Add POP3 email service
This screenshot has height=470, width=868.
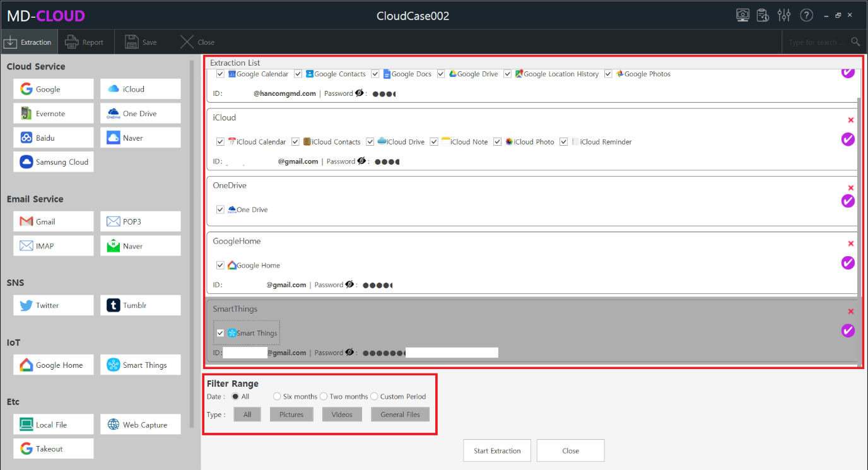(x=140, y=221)
